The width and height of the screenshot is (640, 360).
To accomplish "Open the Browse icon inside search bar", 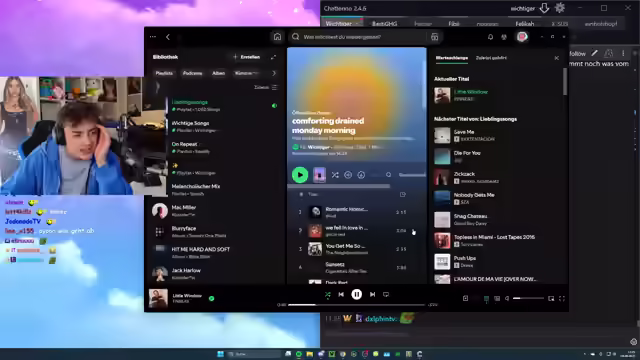I will (434, 37).
